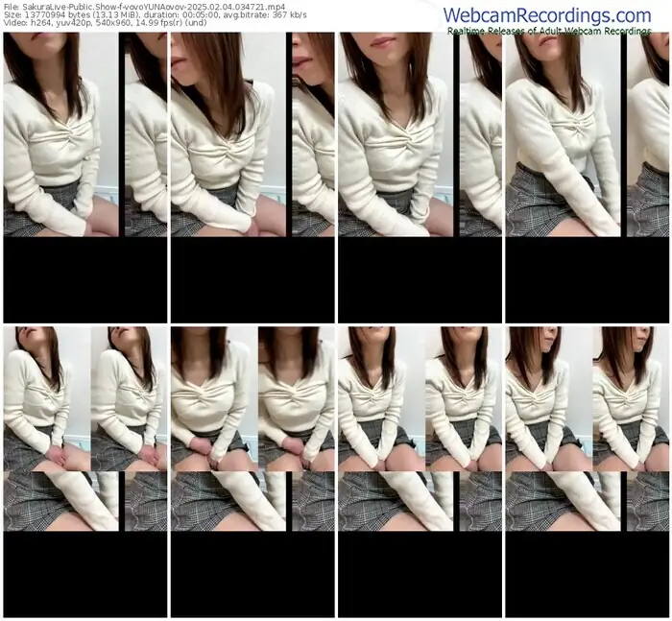Open the second thumbnail in the top row
The width and height of the screenshot is (672, 621).
(x=252, y=134)
